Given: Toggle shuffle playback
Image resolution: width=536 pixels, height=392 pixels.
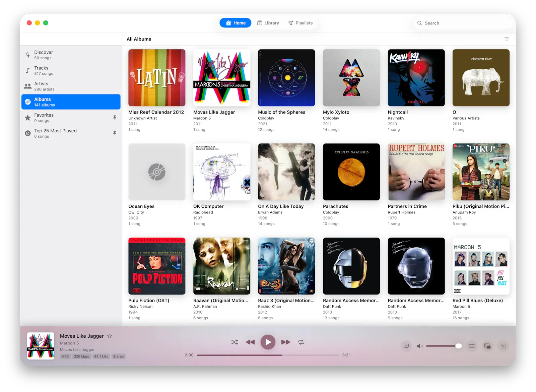Looking at the screenshot, I should point(234,342).
